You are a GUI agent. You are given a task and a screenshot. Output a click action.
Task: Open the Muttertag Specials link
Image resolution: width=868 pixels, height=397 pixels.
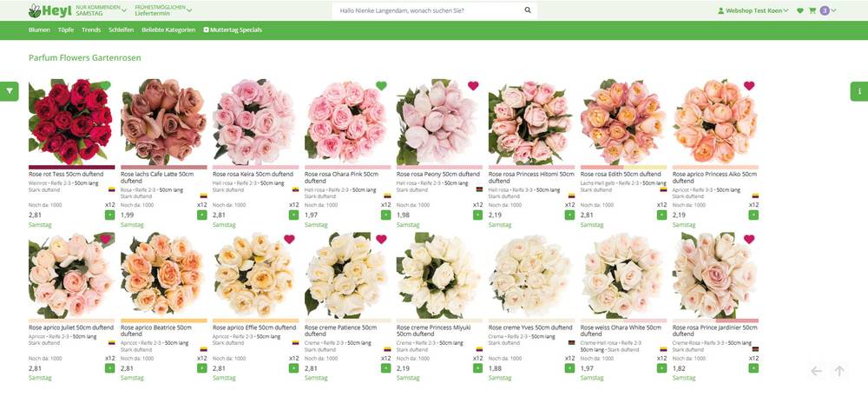coord(233,30)
